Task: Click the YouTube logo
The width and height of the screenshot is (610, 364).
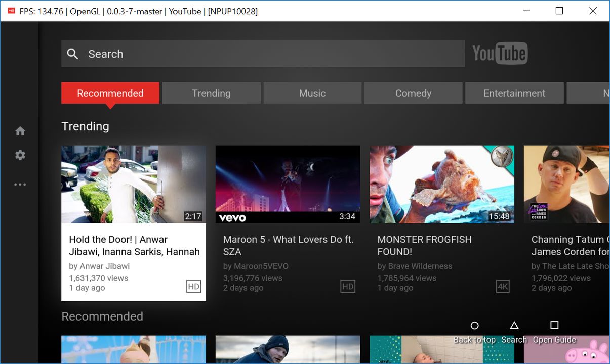Action: (500, 54)
